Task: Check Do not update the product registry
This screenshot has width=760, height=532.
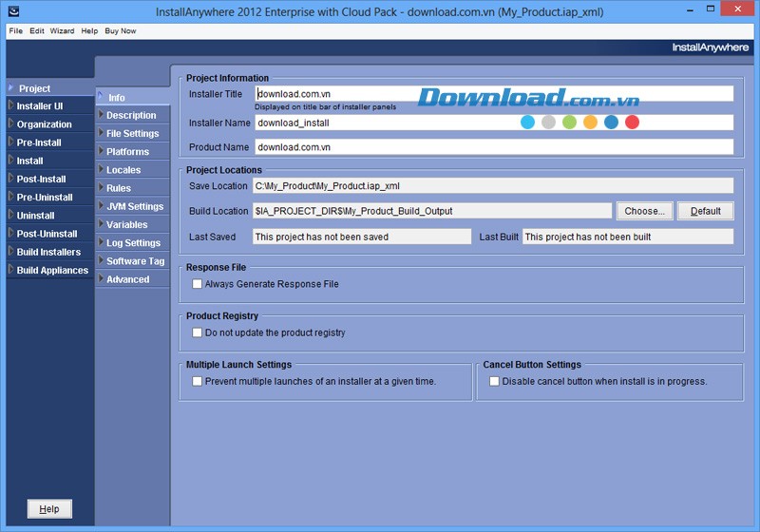Action: [x=197, y=332]
